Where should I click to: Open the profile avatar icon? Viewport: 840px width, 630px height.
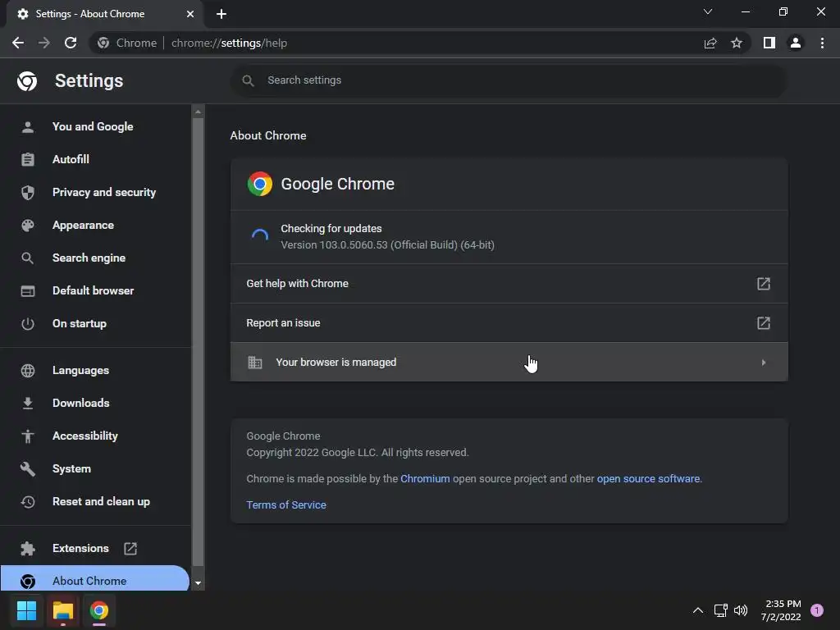796,43
